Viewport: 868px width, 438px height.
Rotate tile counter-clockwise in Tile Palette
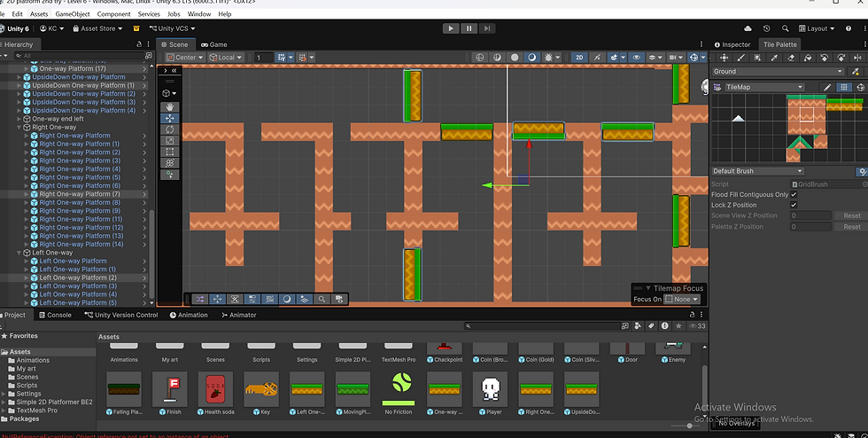point(825,58)
